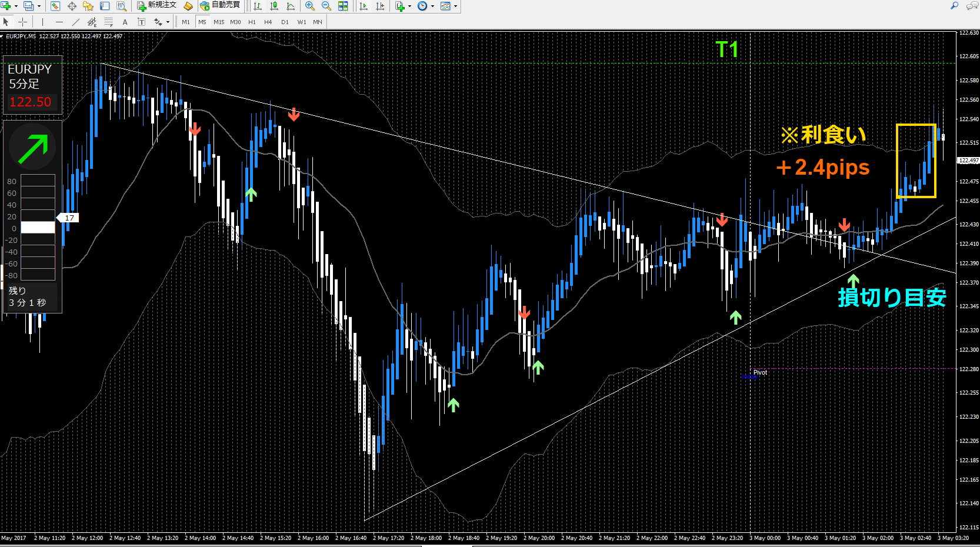Switch to bar chart display
Screen dimensions: 980x547
tap(258, 6)
